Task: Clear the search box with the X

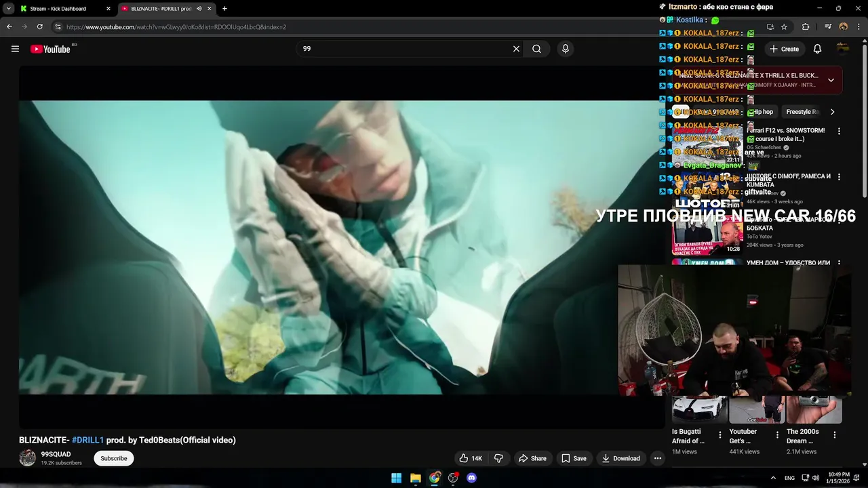Action: (516, 49)
